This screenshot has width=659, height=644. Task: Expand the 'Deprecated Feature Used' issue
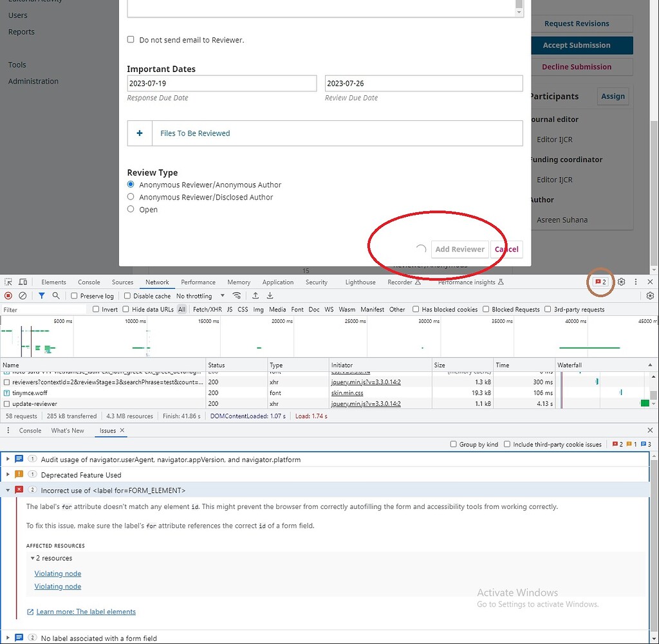tap(9, 475)
